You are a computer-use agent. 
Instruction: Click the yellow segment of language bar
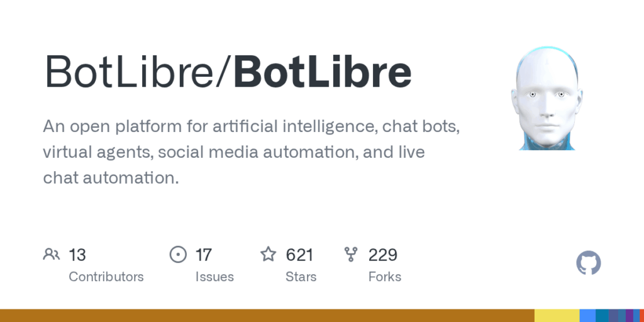coord(557,316)
